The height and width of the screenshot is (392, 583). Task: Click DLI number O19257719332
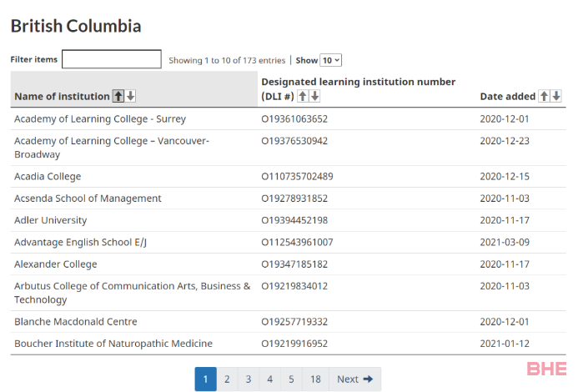tap(294, 321)
